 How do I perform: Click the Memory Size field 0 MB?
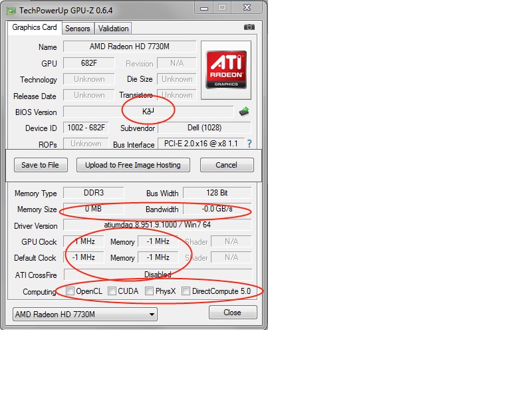pos(94,209)
